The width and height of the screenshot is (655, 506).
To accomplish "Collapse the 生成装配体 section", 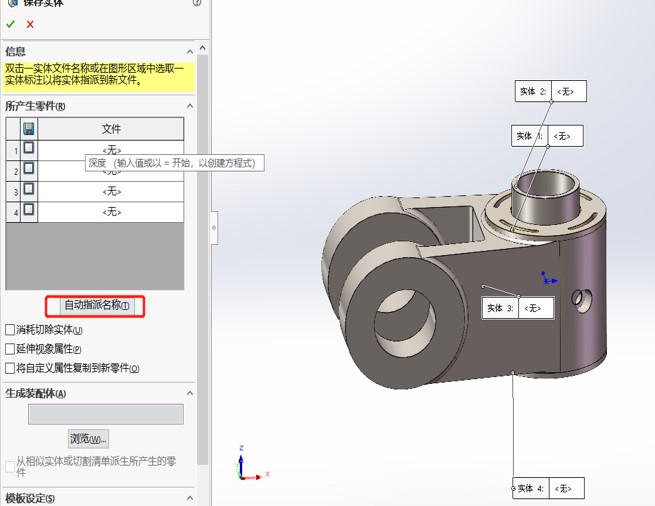I will tap(190, 393).
